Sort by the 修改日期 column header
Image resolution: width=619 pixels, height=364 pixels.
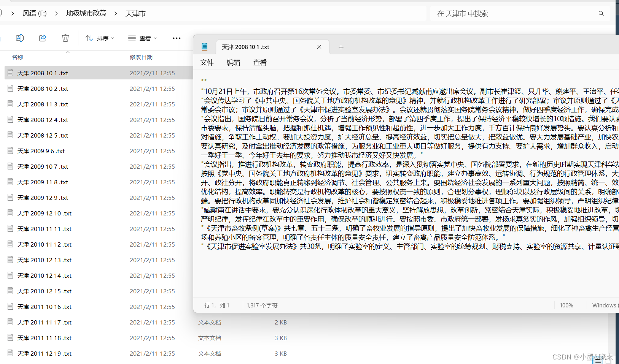pos(141,57)
